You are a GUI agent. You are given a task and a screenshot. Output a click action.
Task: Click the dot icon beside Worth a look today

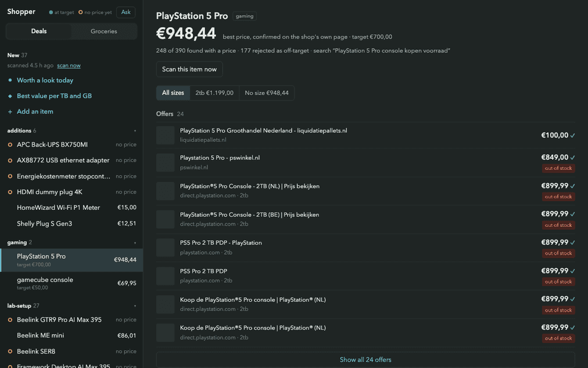(10, 80)
